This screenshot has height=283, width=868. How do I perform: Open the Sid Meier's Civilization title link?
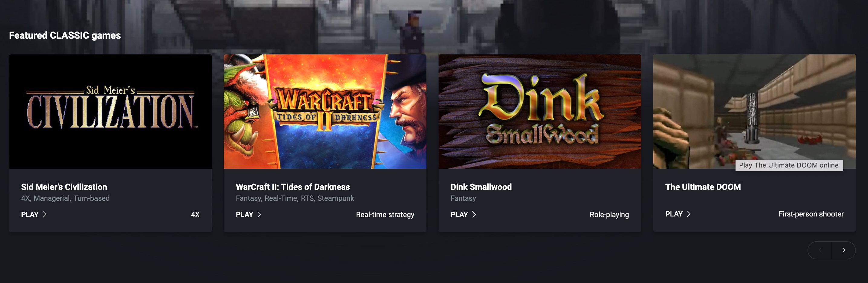point(64,187)
